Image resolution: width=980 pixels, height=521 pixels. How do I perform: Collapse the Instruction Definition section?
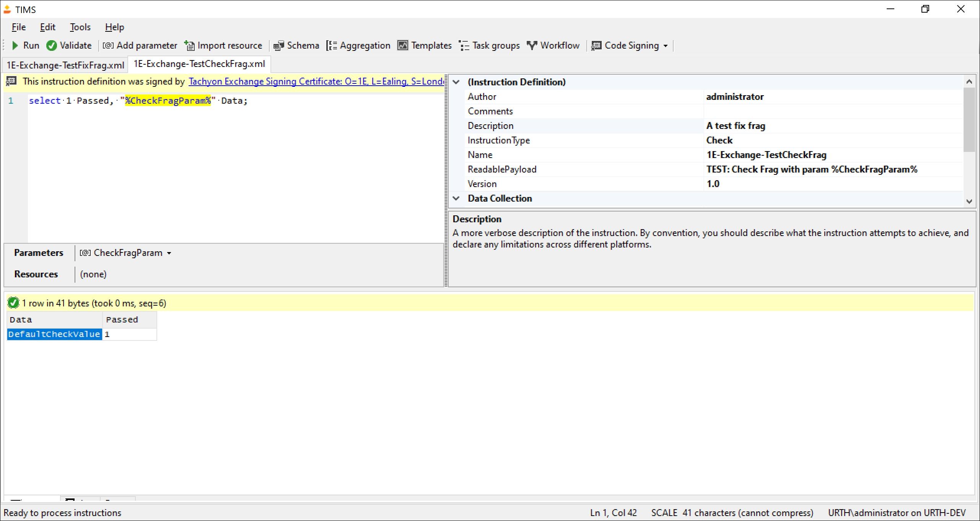coord(456,82)
